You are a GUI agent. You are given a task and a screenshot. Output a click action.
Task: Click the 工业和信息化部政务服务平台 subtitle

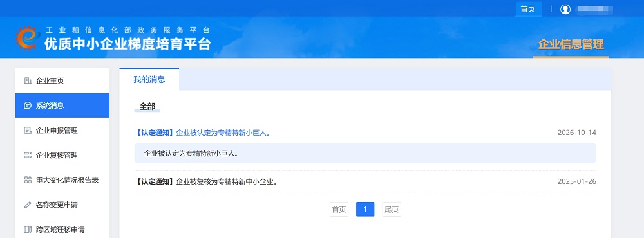click(x=128, y=30)
